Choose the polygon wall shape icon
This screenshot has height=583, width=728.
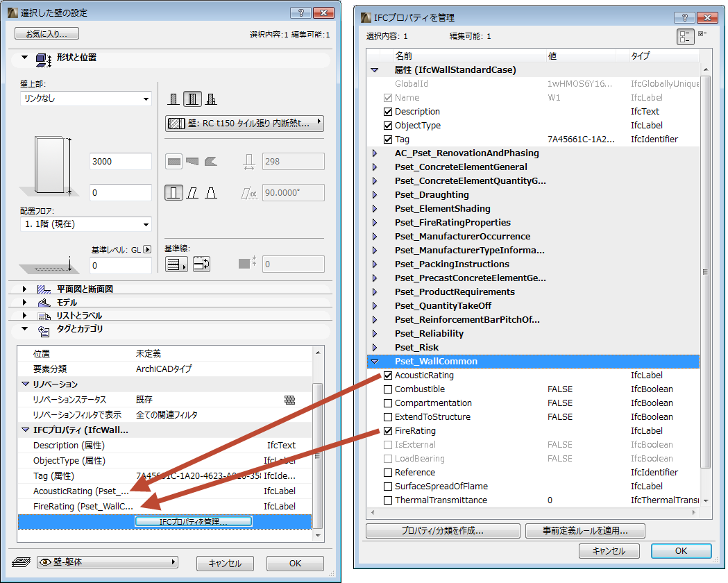[x=211, y=162]
